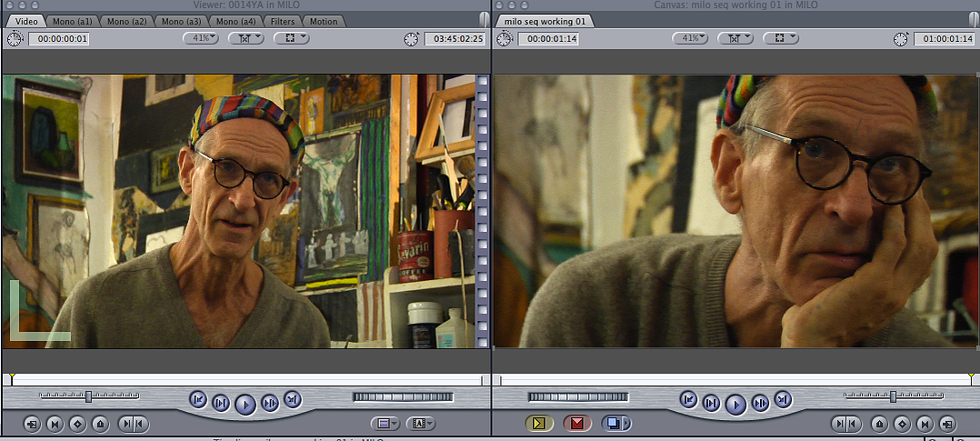980x441 pixels.
Task: Click the Viewer jog wheel control
Action: (x=403, y=397)
